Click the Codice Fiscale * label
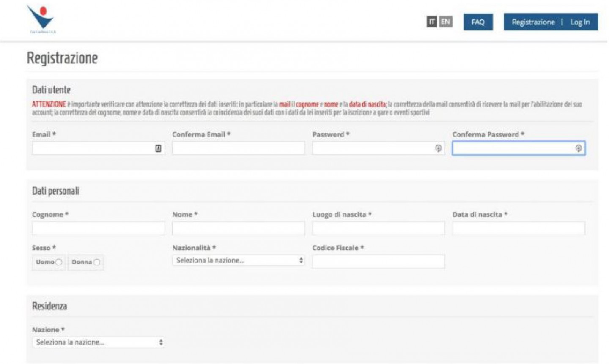 338,248
